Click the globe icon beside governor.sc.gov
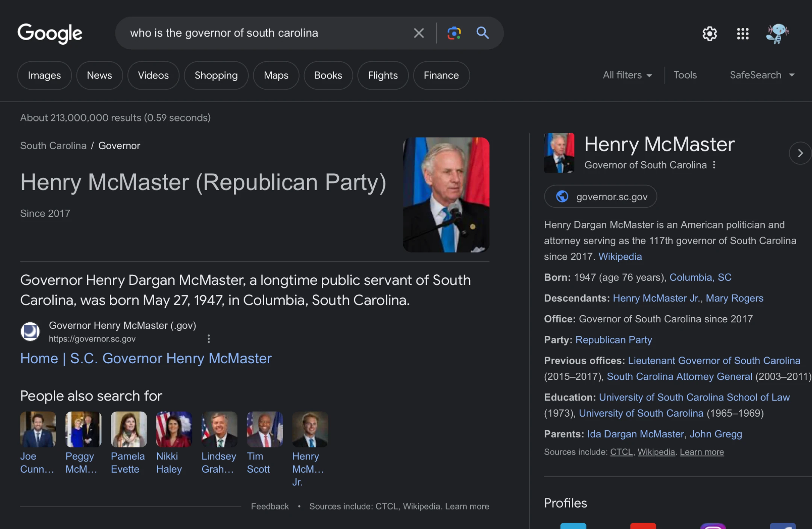The height and width of the screenshot is (529, 812). pos(562,196)
